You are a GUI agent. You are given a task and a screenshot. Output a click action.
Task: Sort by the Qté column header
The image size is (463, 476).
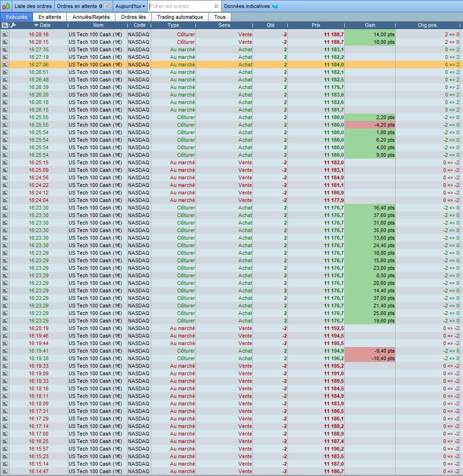click(x=270, y=25)
